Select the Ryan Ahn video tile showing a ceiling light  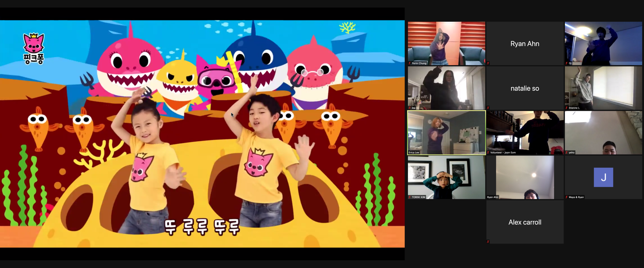click(x=525, y=177)
